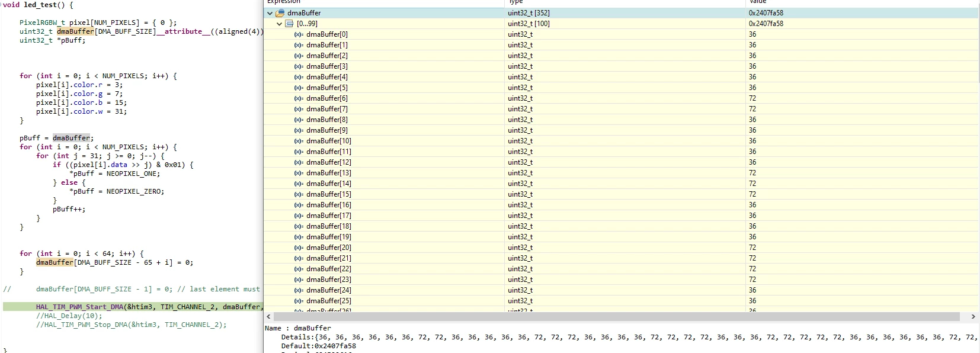Click value 72 of dmaBuffer[6]
This screenshot has width=980, height=353.
click(x=752, y=98)
